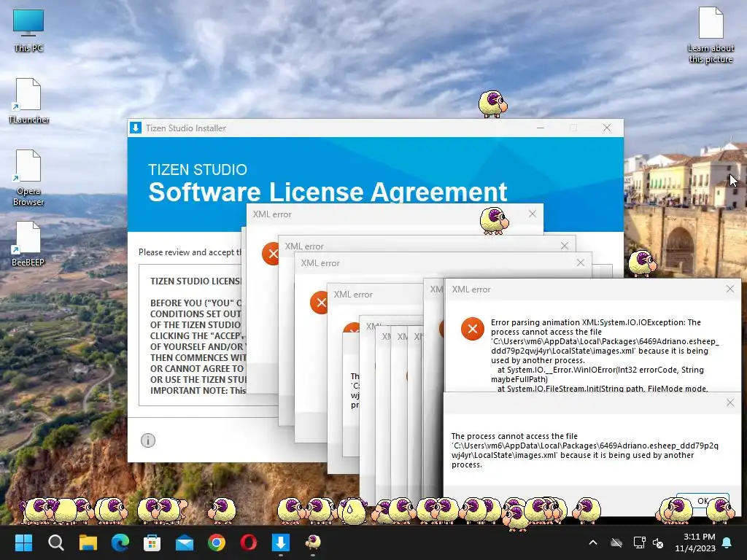This screenshot has width=747, height=560.
Task: Close the topmost-back XML error dialog
Action: (x=532, y=214)
